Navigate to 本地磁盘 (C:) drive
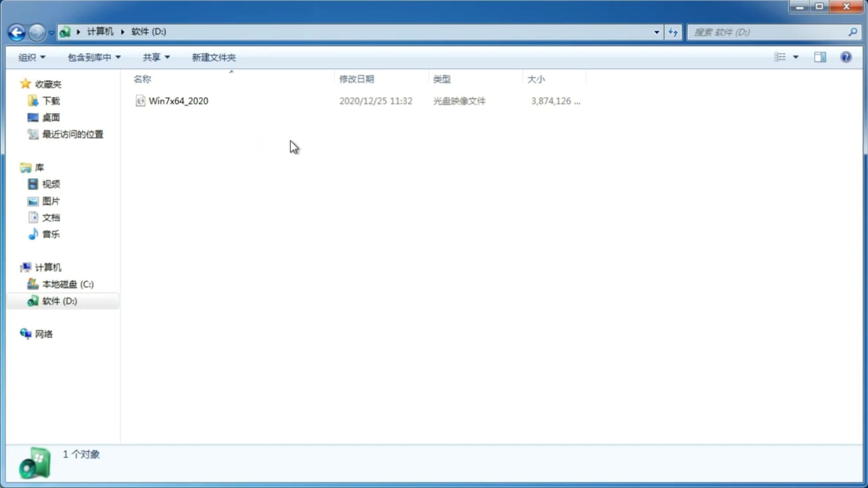 point(67,284)
